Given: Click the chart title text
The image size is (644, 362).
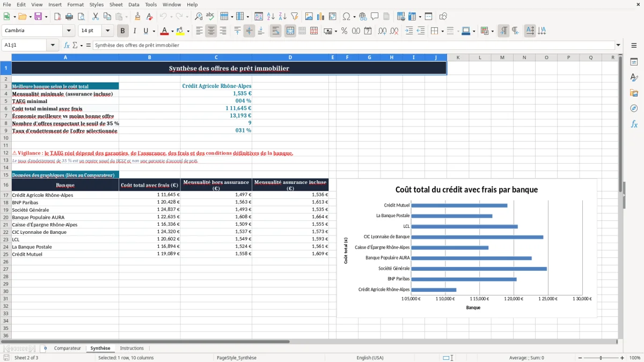Looking at the screenshot, I should pyautogui.click(x=466, y=190).
